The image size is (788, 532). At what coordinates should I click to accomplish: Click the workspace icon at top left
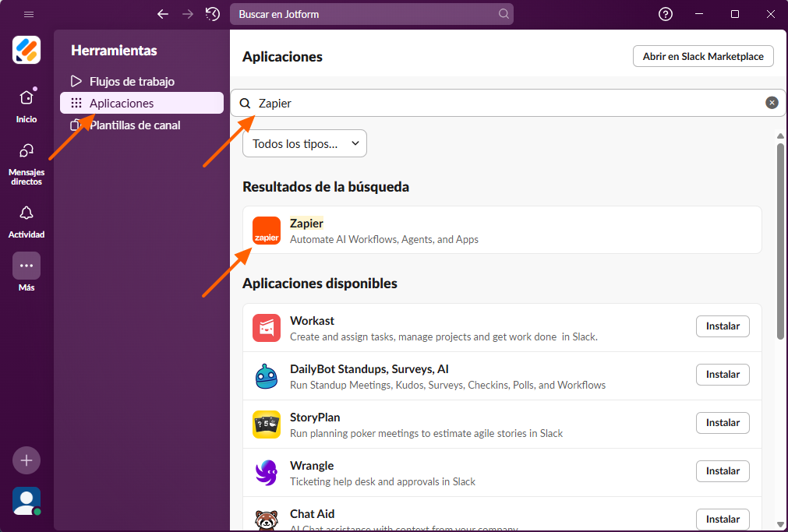(x=26, y=50)
